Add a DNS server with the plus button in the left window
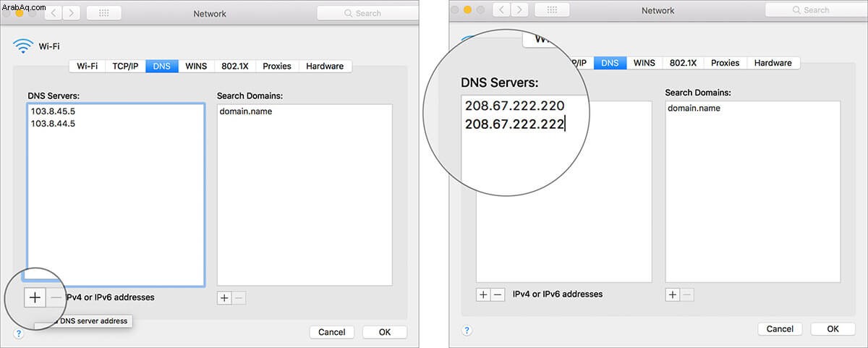 click(35, 297)
